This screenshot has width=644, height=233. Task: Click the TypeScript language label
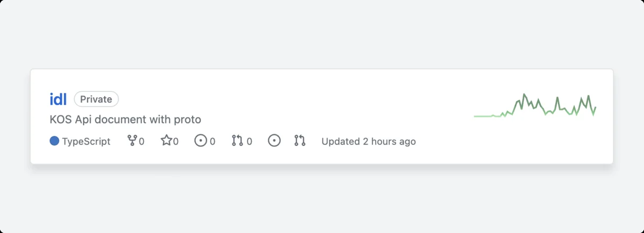[86, 142]
